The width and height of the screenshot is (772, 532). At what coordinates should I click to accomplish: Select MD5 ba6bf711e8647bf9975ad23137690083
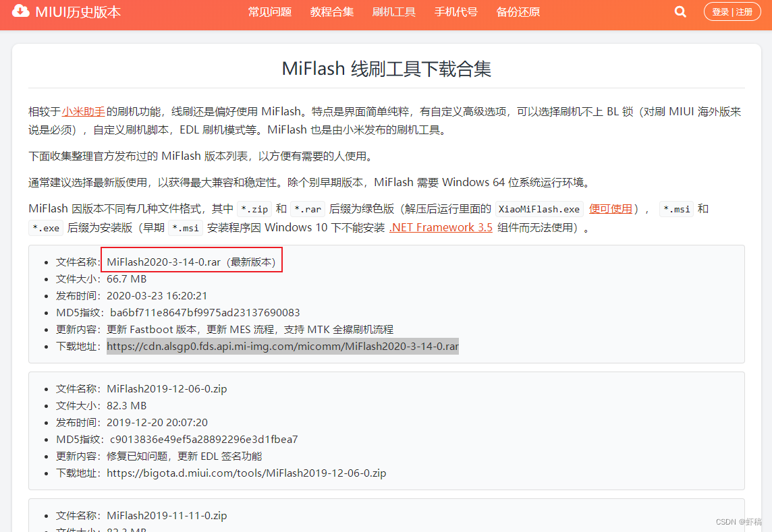click(x=205, y=312)
